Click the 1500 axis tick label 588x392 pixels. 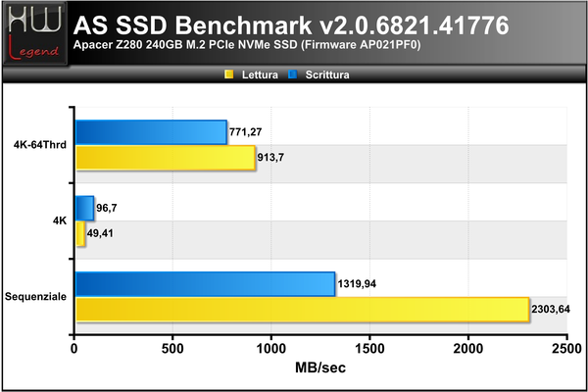tap(369, 349)
